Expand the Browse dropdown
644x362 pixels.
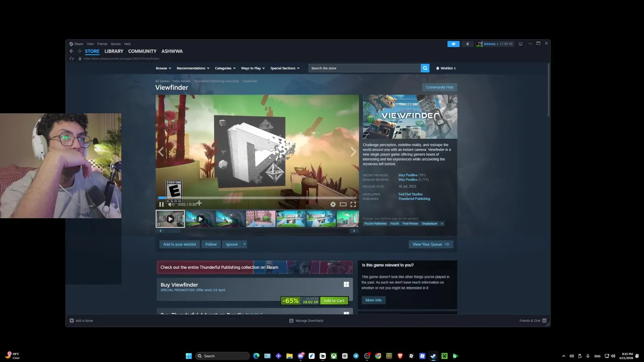point(163,68)
